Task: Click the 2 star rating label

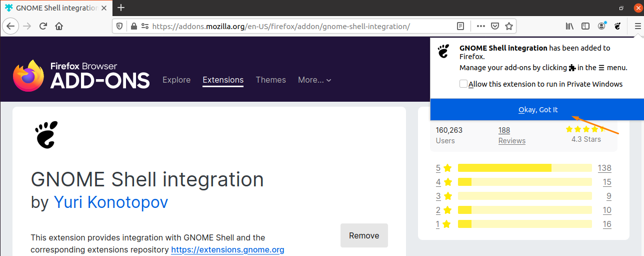Action: [443, 210]
